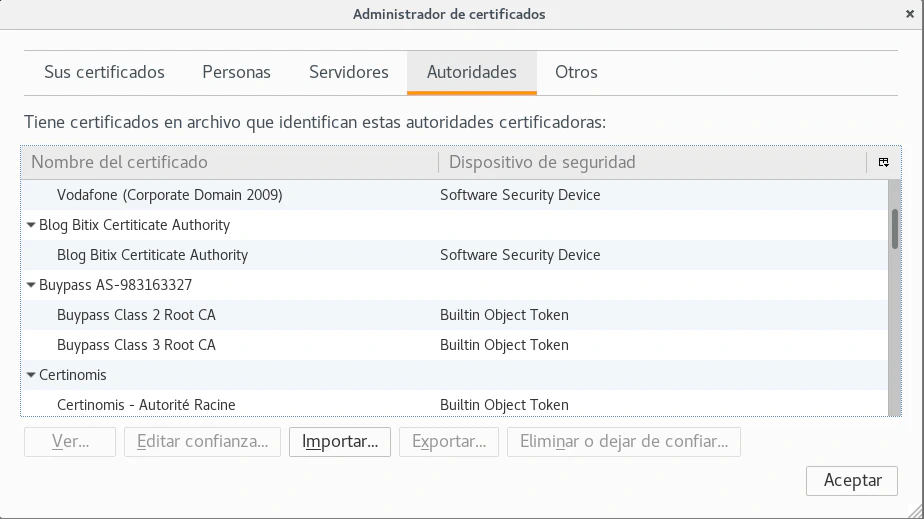Sort by Dispositivo de seguridad column header
This screenshot has height=519, width=924.
[x=650, y=162]
